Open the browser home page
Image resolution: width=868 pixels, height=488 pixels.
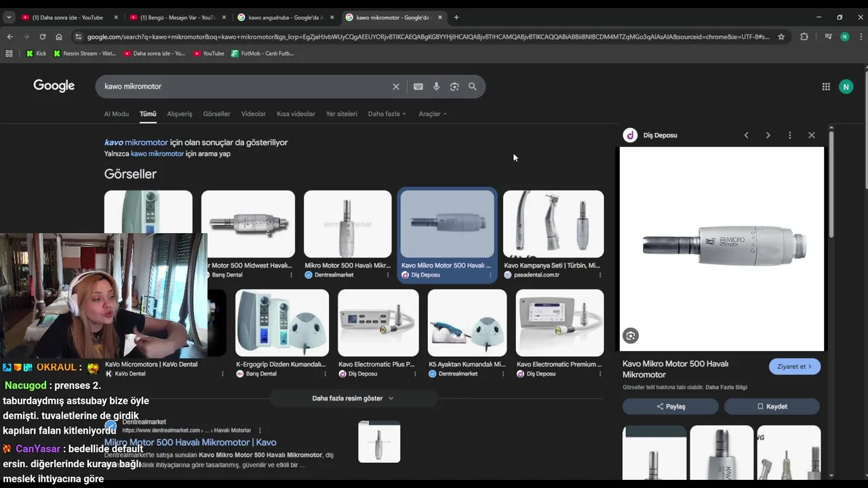click(x=59, y=37)
